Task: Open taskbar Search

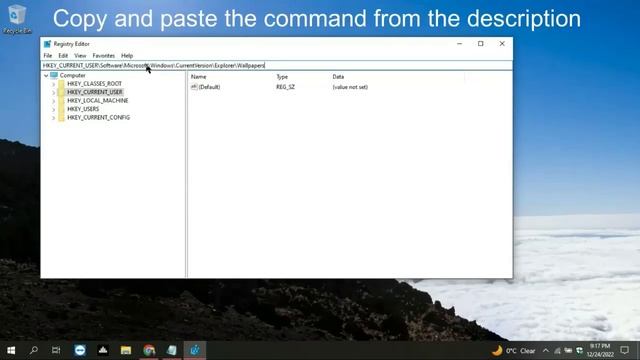Action: [x=33, y=350]
